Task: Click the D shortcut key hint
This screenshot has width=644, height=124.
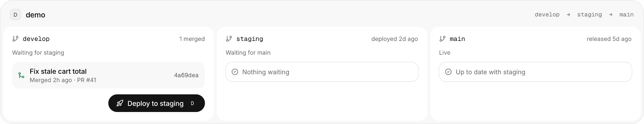Action: coord(192,103)
